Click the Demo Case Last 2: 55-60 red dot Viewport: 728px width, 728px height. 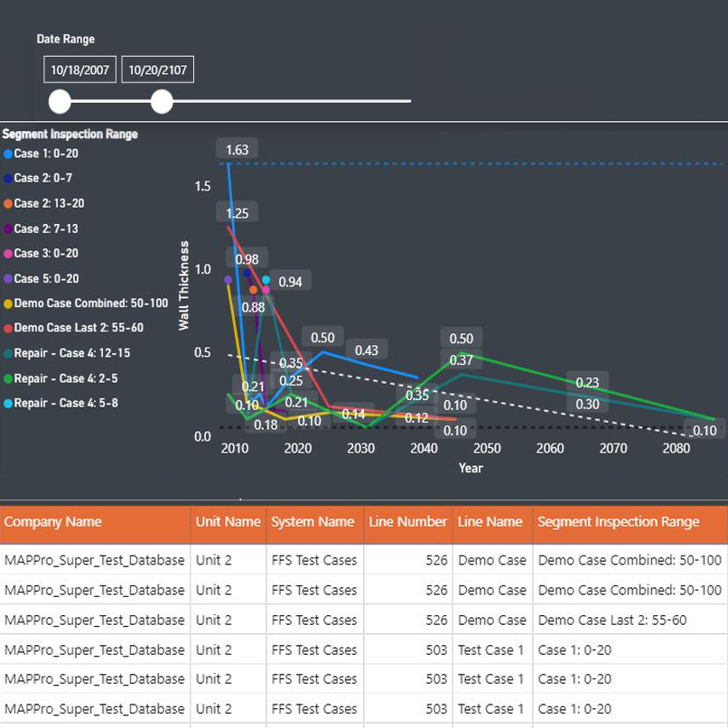pos(9,328)
